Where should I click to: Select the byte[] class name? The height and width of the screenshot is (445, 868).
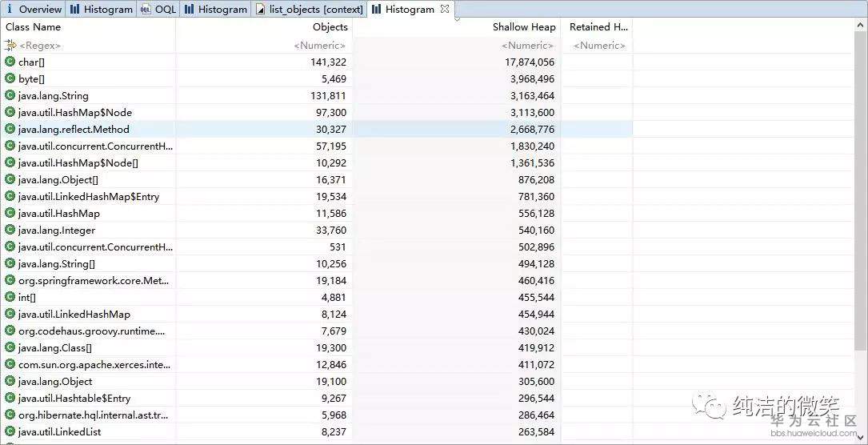coord(31,78)
